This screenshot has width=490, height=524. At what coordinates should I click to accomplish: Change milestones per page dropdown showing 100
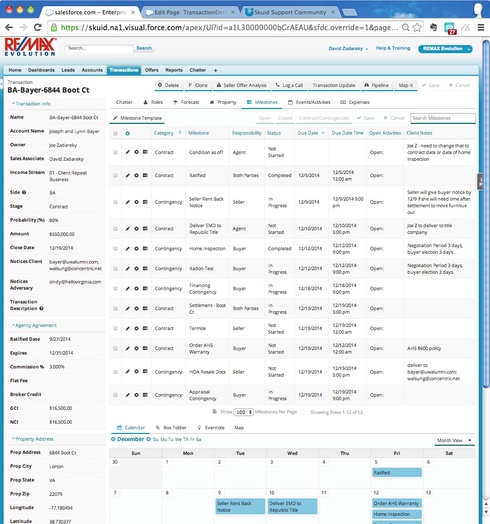click(243, 412)
